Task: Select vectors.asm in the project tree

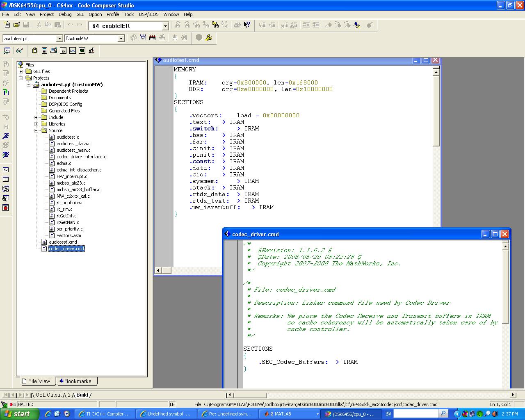Action: 68,235
